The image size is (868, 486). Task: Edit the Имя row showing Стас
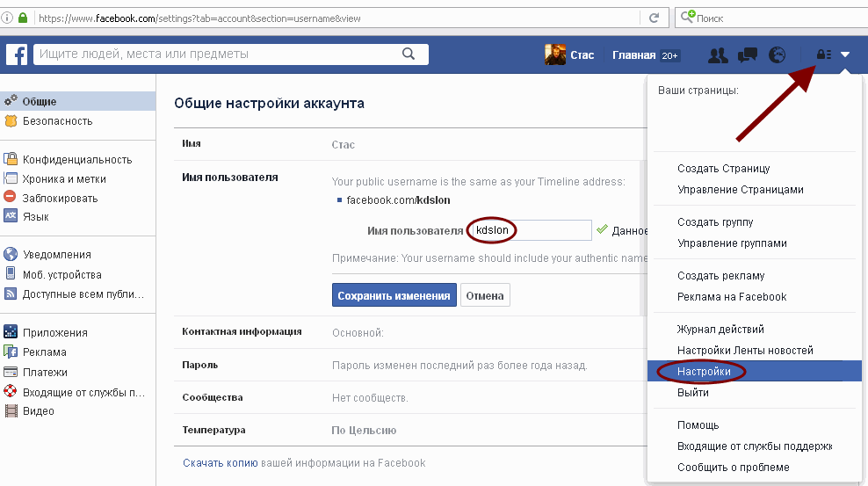click(x=410, y=144)
